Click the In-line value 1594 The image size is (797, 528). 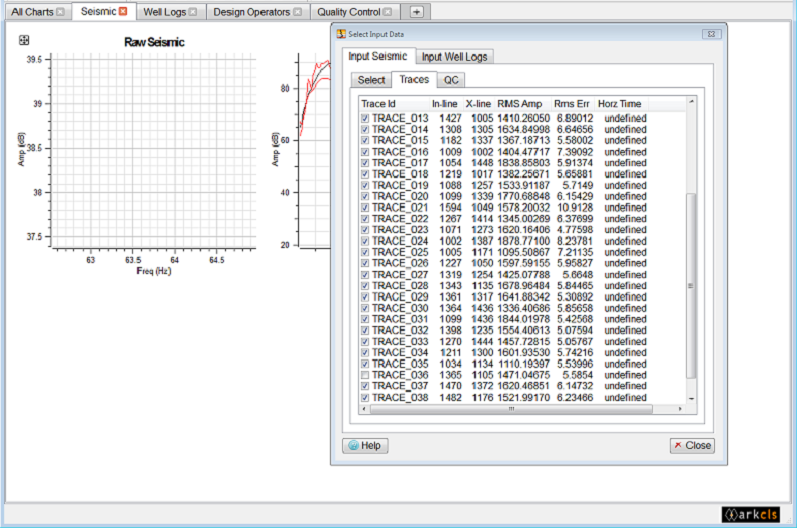click(x=450, y=208)
